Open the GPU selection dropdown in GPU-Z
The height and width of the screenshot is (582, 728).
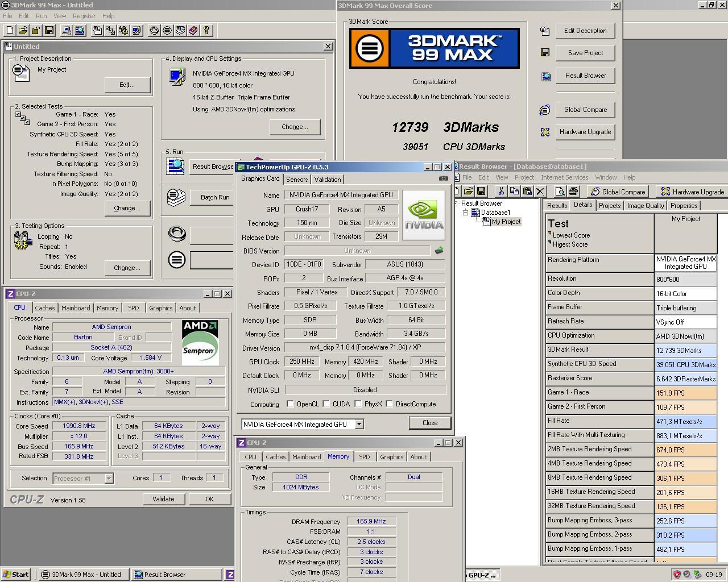359,425
